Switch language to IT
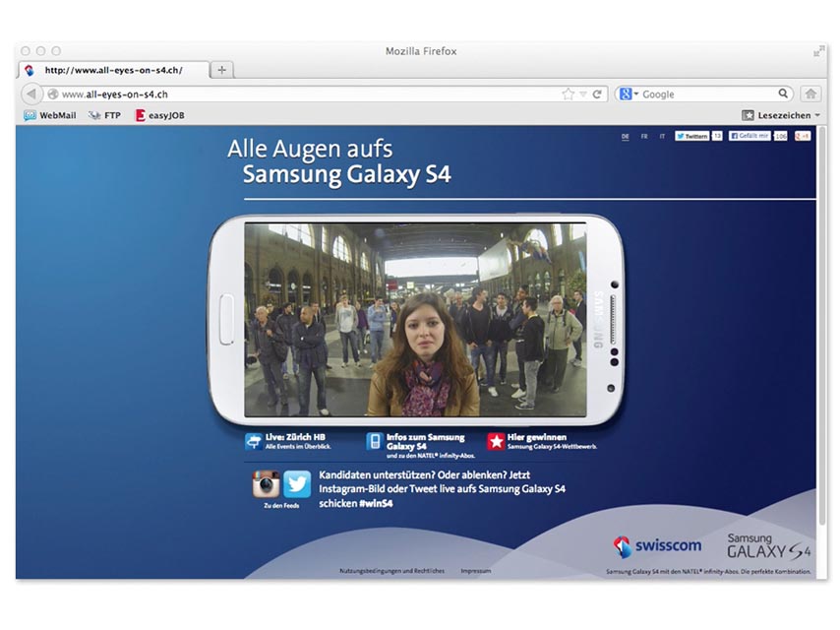The width and height of the screenshot is (840, 630). (662, 137)
